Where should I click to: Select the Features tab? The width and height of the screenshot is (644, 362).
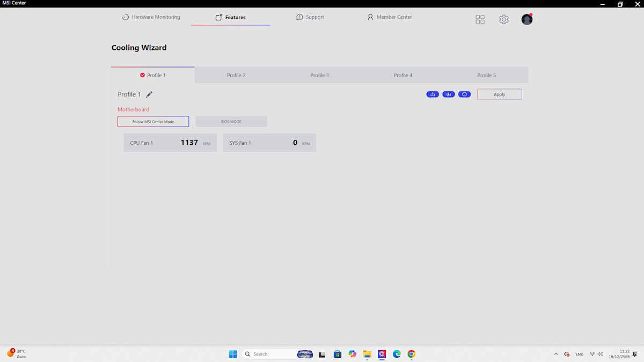point(230,17)
